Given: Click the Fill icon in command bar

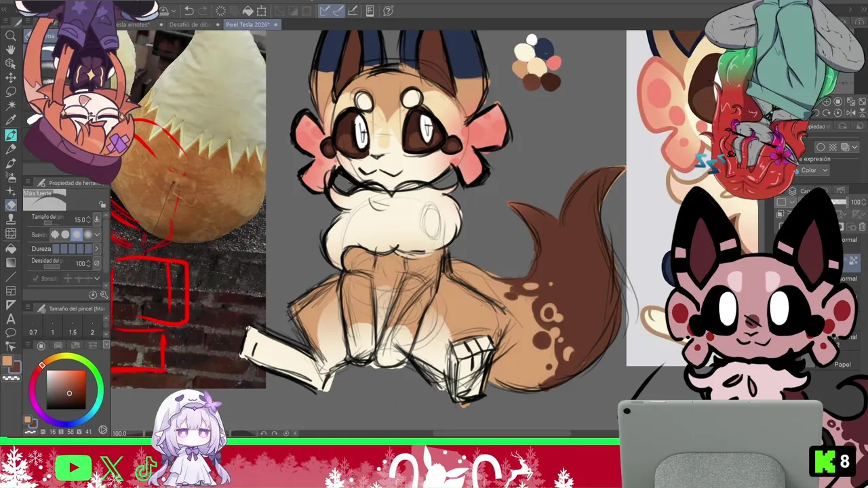Looking at the screenshot, I should coord(248,11).
